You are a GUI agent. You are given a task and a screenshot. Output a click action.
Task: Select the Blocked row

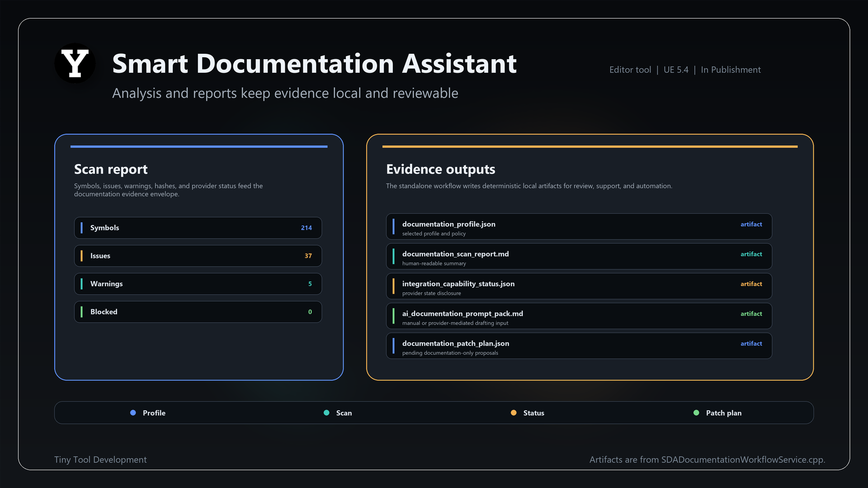[198, 312]
